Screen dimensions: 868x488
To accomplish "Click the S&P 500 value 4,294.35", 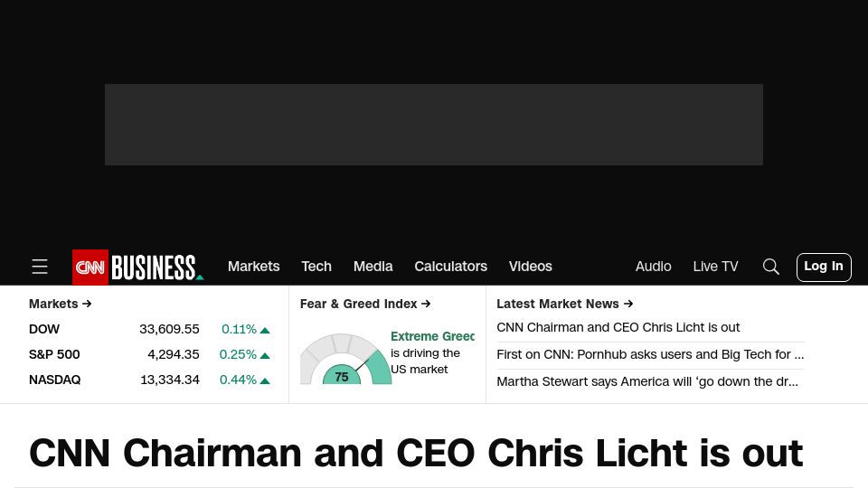I will [174, 354].
